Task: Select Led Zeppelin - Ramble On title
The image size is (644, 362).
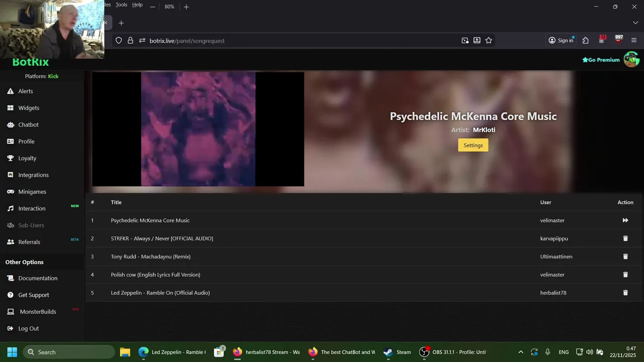Action: (x=160, y=293)
